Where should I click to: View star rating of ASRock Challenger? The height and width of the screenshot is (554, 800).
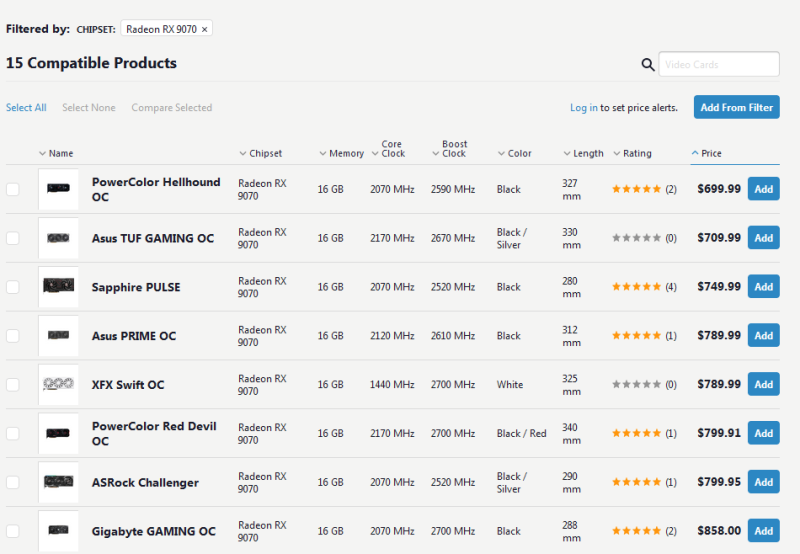click(x=636, y=482)
